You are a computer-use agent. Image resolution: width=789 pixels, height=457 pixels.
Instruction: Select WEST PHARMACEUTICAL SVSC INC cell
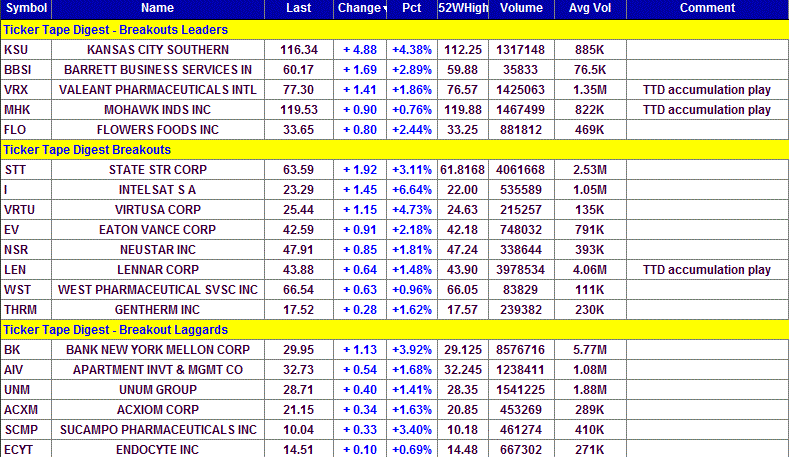[x=157, y=290]
